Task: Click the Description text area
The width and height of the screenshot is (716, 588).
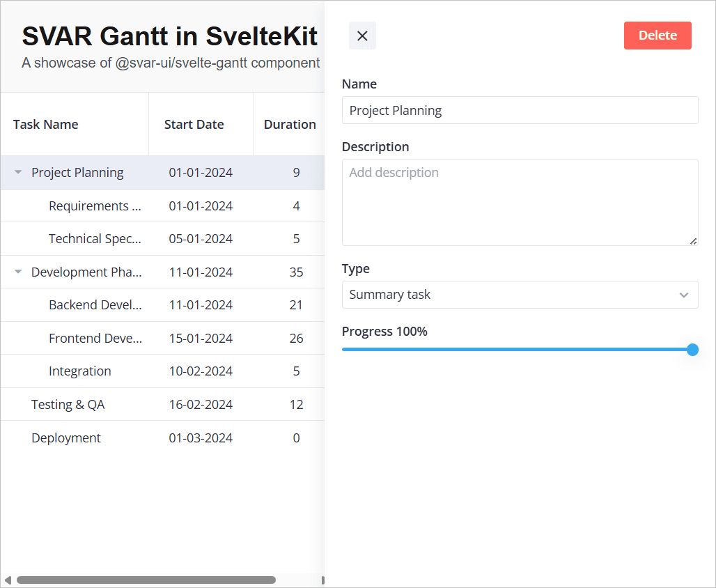Action: point(520,202)
